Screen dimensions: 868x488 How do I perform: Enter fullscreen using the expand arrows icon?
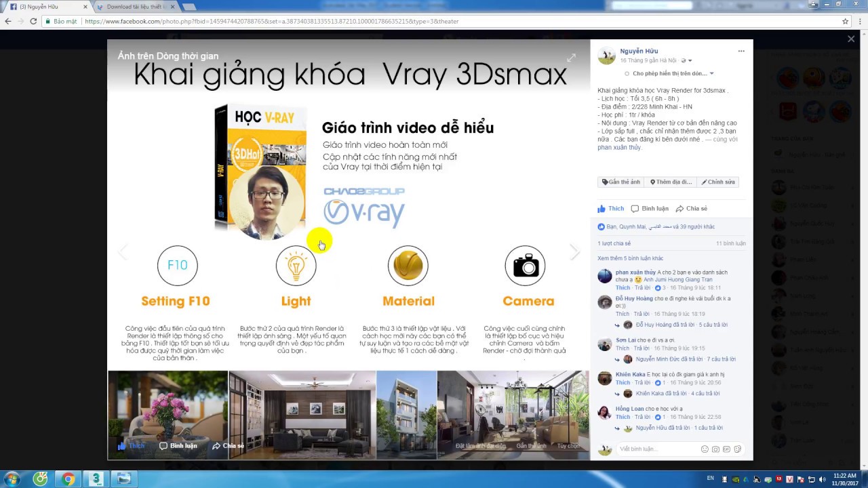pyautogui.click(x=572, y=58)
